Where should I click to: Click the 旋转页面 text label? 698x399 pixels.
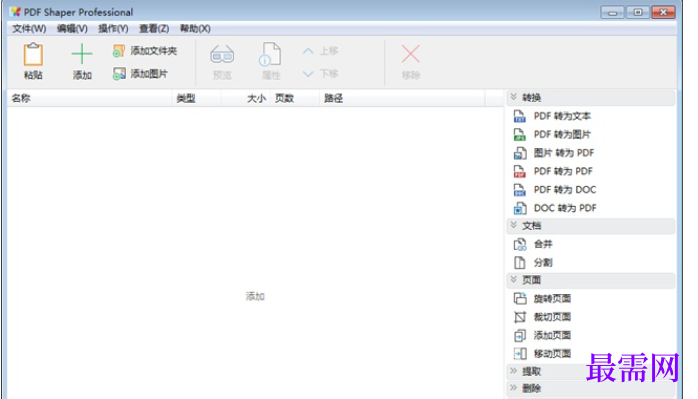[552, 298]
